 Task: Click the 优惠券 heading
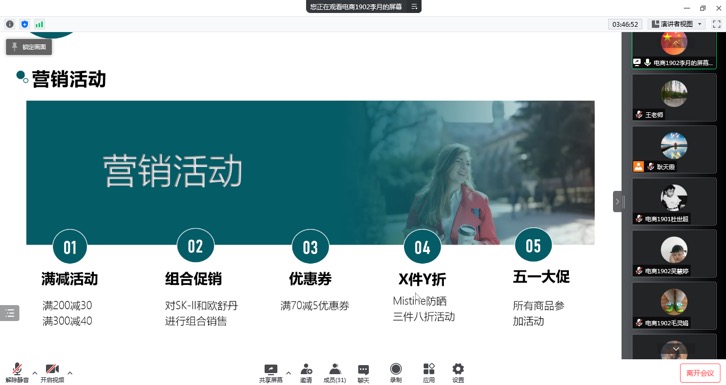(x=310, y=279)
